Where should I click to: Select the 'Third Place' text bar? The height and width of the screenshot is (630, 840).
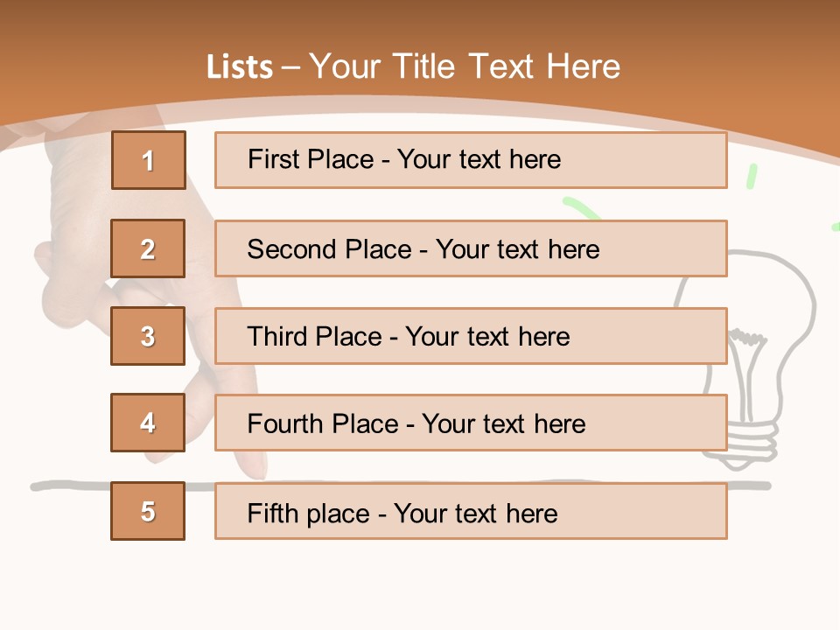pyautogui.click(x=471, y=336)
